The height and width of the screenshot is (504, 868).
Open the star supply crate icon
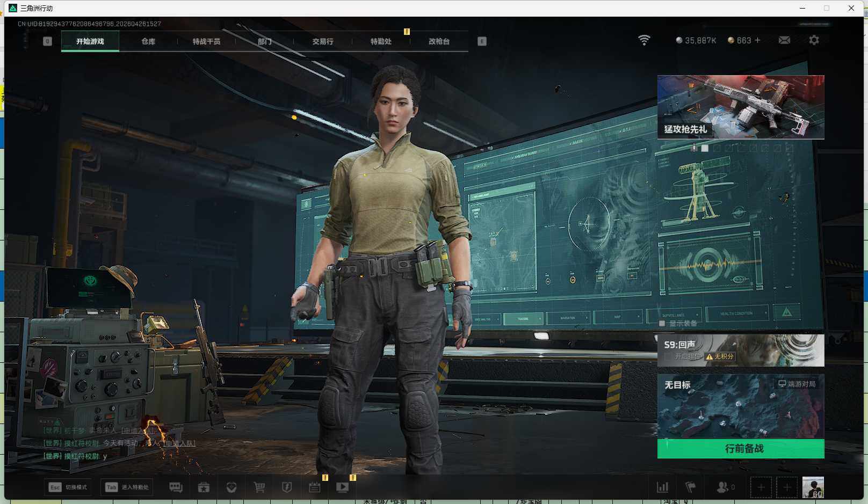[x=204, y=487]
